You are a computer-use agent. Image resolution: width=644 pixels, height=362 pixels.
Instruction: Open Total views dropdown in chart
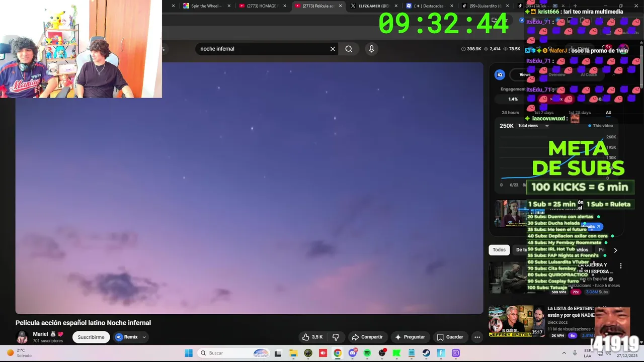point(533,126)
